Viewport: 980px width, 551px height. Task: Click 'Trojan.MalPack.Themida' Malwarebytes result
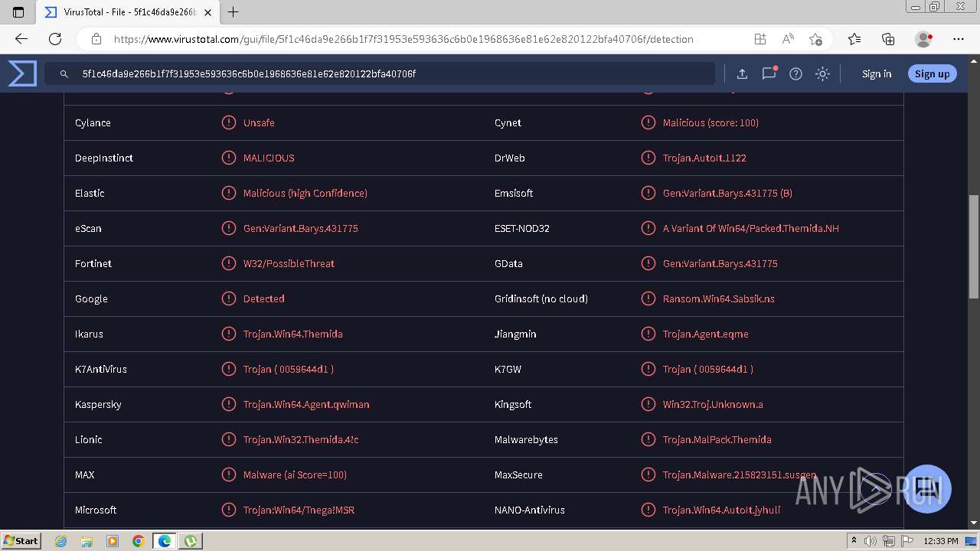click(x=717, y=439)
